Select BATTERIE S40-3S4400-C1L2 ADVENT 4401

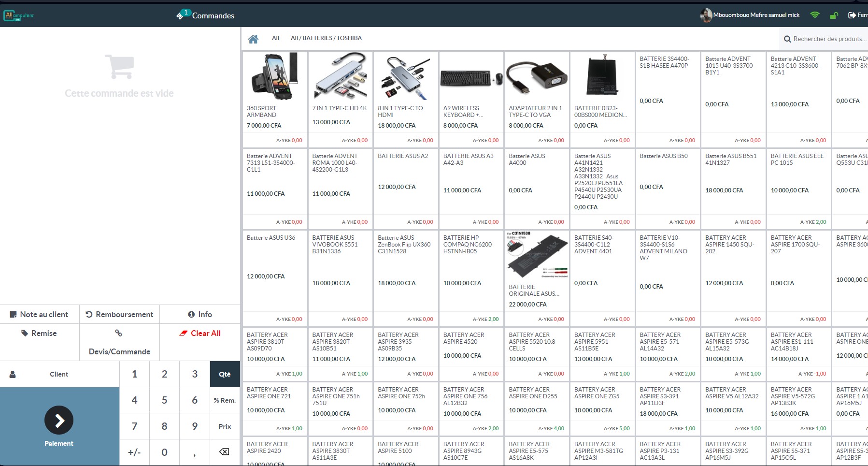click(602, 278)
